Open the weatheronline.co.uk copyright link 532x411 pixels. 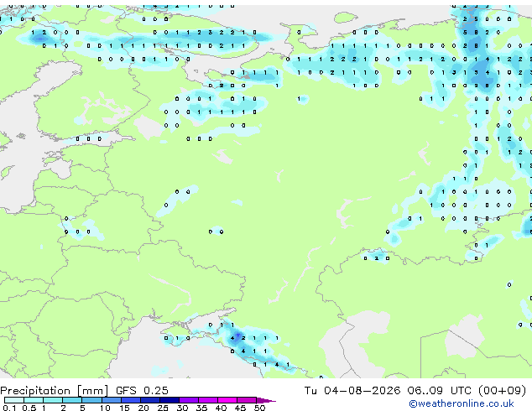(462, 403)
